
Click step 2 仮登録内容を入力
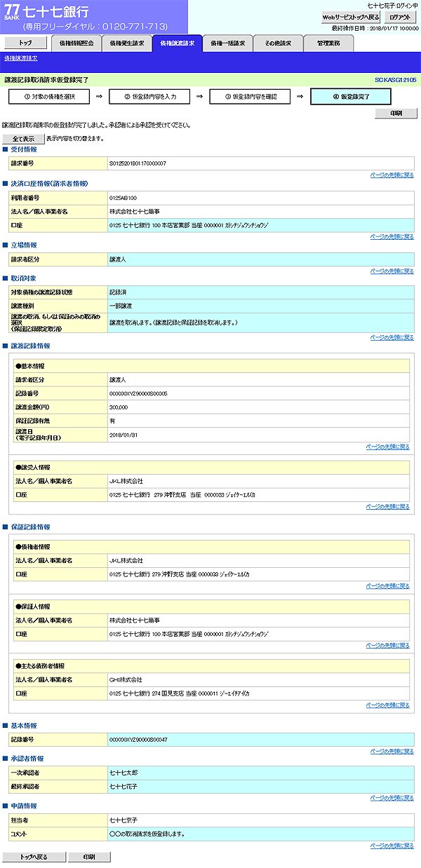tap(149, 96)
